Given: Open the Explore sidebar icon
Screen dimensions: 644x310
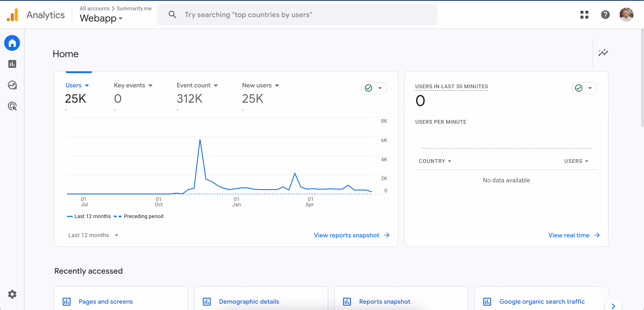Looking at the screenshot, I should pos(12,85).
